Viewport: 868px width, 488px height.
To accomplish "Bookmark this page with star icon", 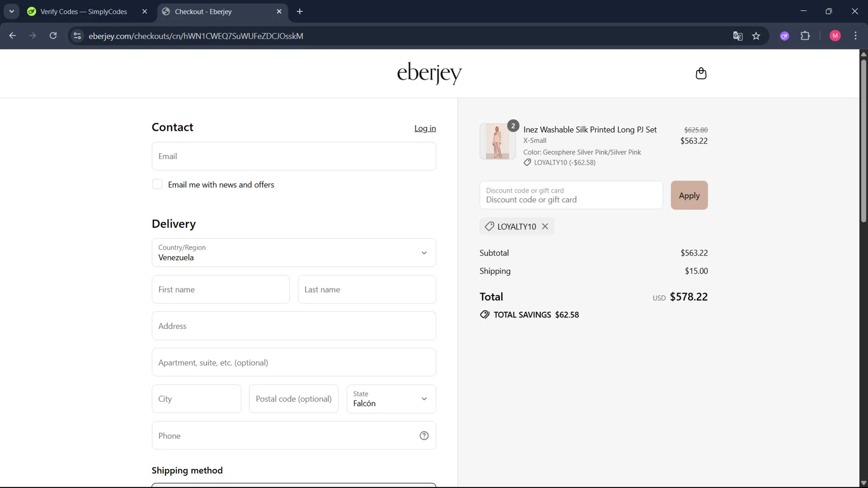I will click(756, 36).
